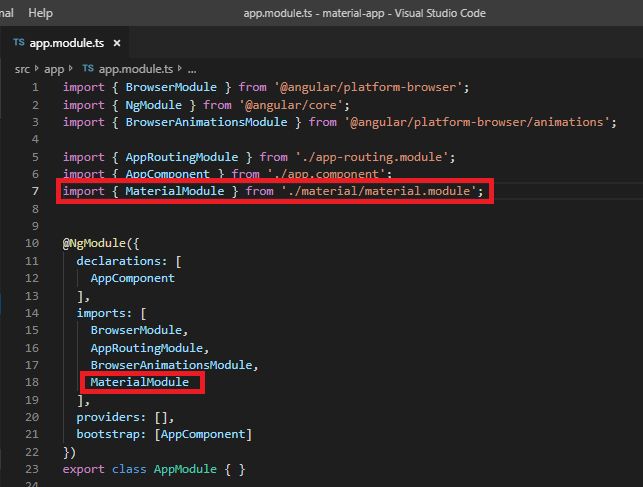The image size is (643, 487).
Task: Click the bootstrap property
Action: click(108, 434)
